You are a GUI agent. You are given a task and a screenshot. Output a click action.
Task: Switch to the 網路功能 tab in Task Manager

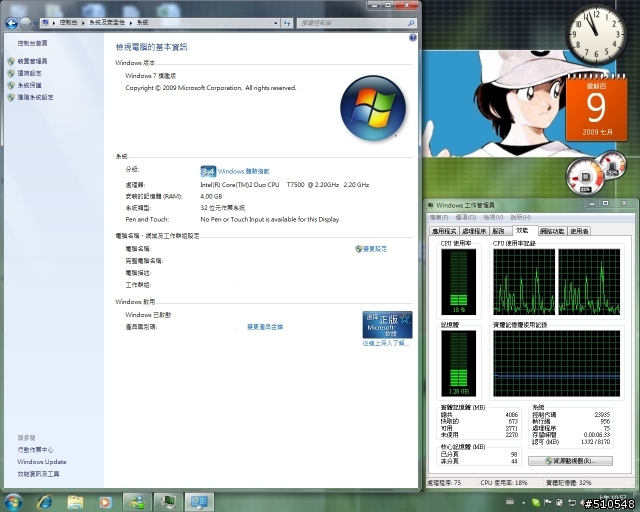(x=552, y=231)
